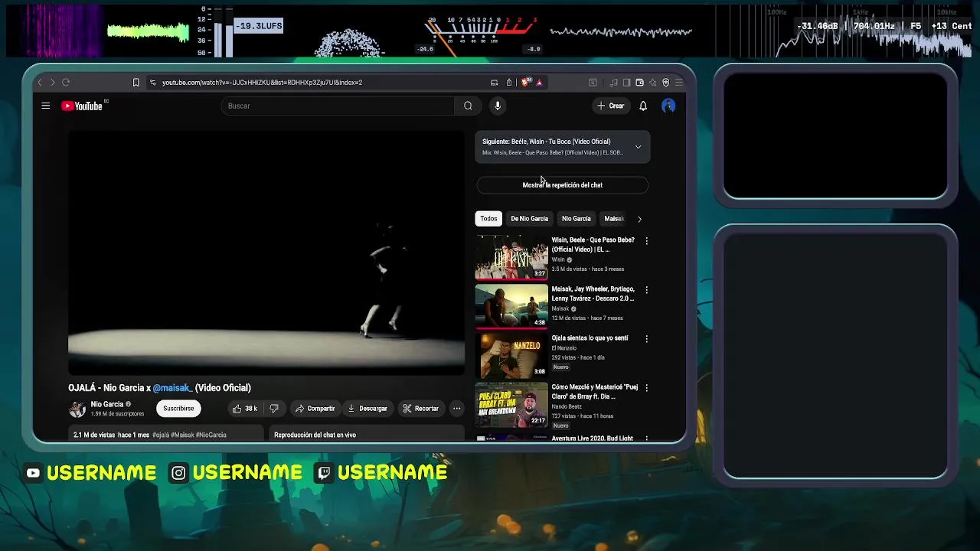
Task: Select the De Nio Garcia filter chip
Action: (x=529, y=219)
